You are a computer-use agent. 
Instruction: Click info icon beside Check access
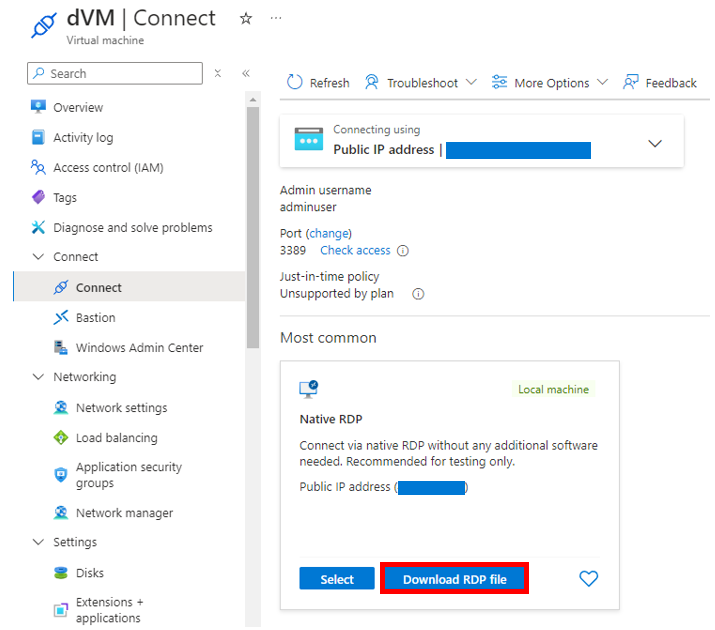403,251
